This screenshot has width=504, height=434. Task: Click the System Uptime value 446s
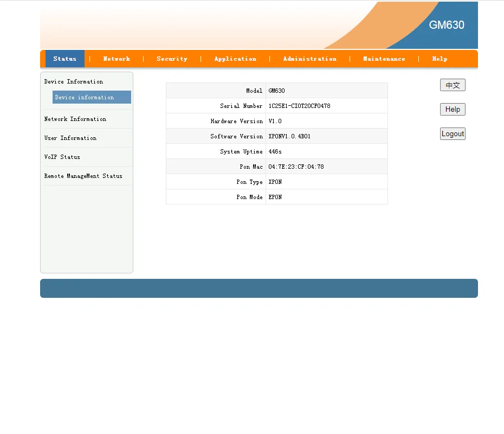275,151
